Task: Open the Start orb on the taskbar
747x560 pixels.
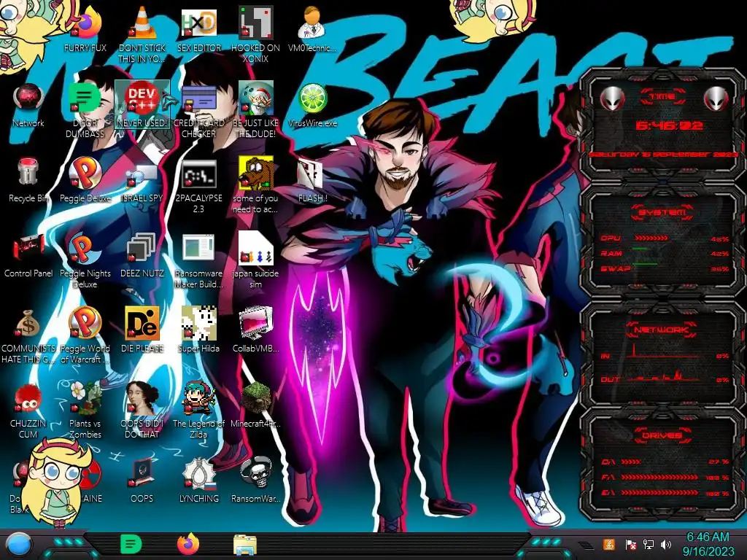Action: 19,545
